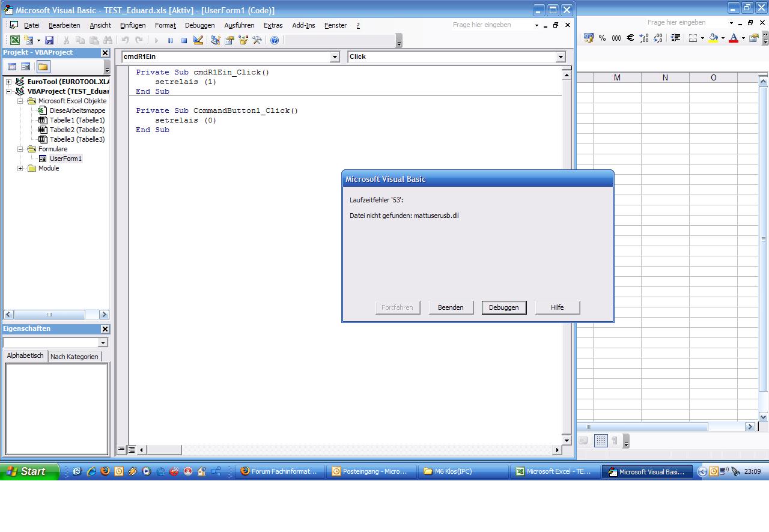The image size is (769, 532).
Task: Close the Projekt - VBAProject panel
Action: point(105,53)
